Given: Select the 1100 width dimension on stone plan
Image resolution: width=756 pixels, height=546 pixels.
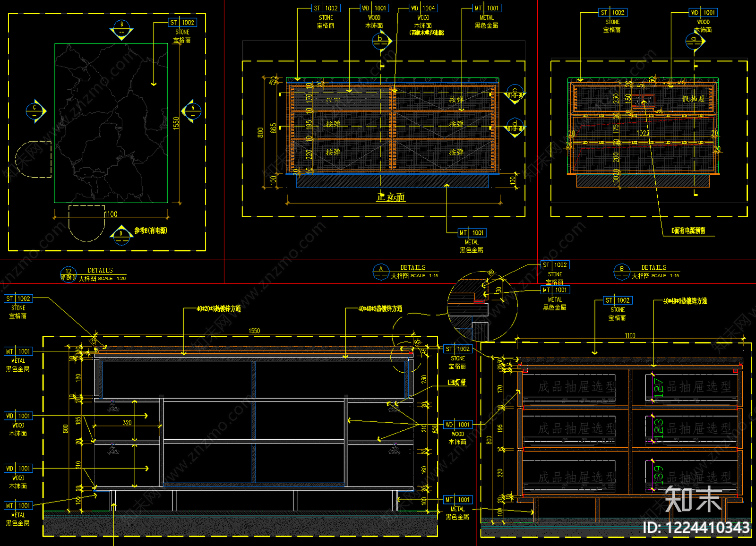Looking at the screenshot, I should [111, 214].
